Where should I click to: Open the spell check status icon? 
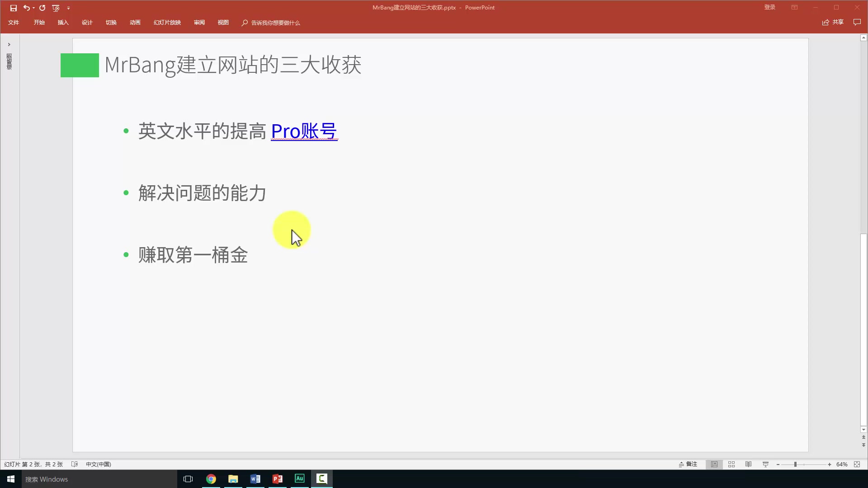pos(75,464)
